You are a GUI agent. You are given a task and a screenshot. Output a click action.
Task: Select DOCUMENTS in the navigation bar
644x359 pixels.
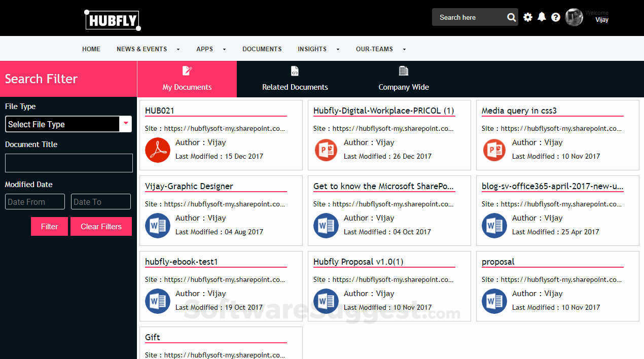click(x=262, y=49)
